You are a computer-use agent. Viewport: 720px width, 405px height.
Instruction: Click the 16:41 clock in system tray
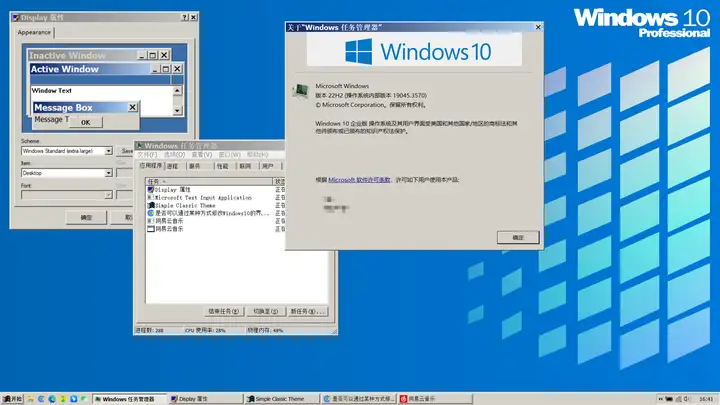point(706,399)
